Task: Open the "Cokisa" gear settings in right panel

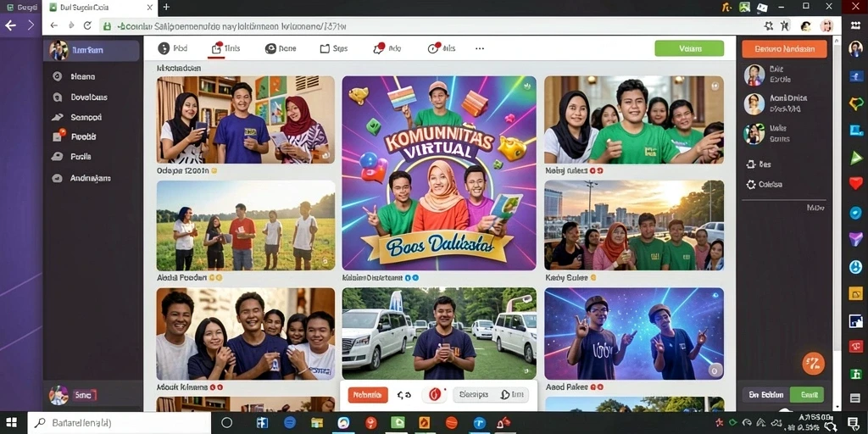Action: coord(764,185)
